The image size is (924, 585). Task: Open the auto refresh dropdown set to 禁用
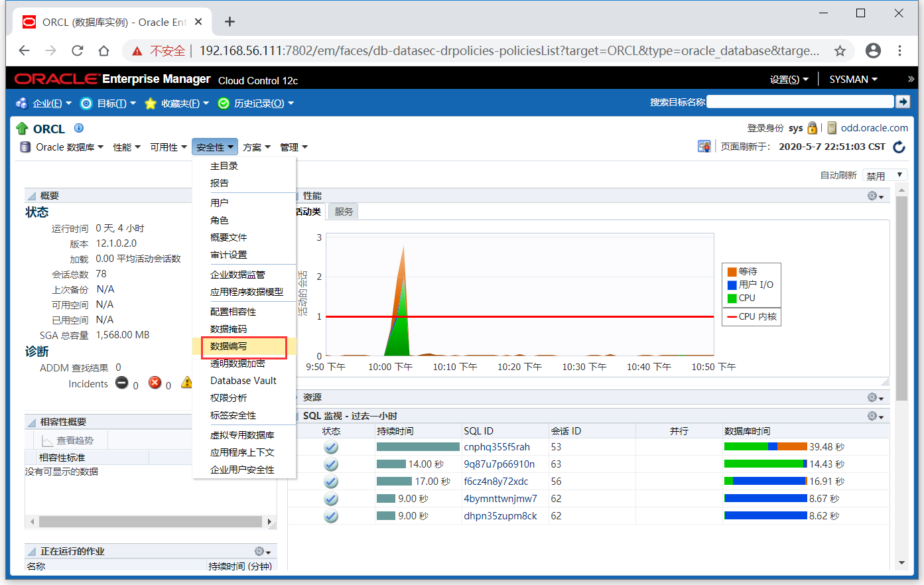coord(885,176)
